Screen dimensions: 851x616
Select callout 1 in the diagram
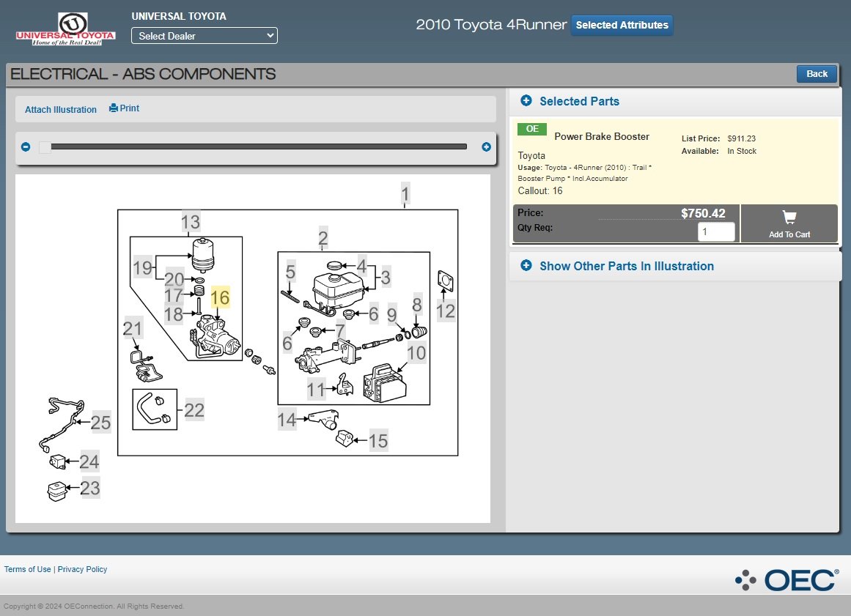pos(405,194)
